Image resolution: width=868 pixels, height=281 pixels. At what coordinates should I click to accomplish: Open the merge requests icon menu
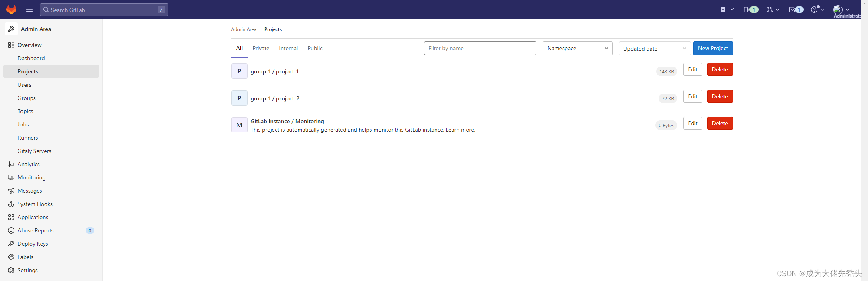773,10
